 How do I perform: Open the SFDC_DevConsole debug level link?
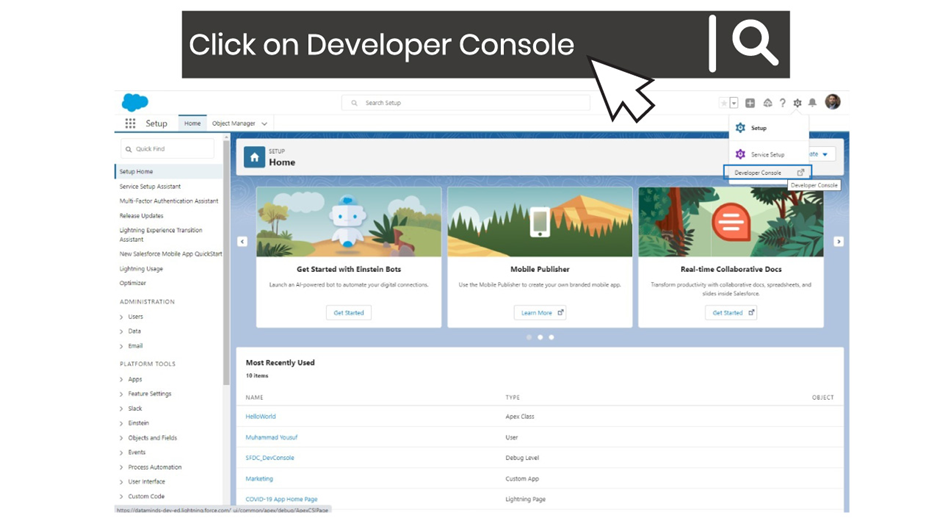(270, 458)
